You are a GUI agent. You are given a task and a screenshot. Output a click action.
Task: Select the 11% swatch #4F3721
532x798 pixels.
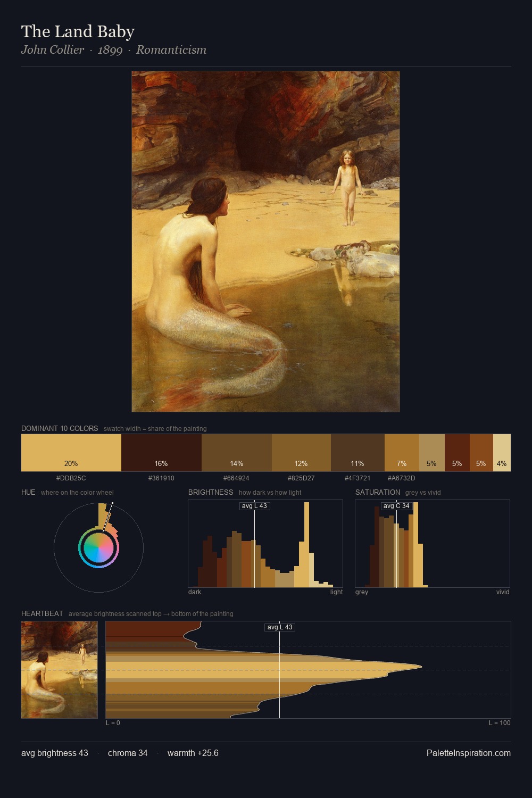(358, 453)
